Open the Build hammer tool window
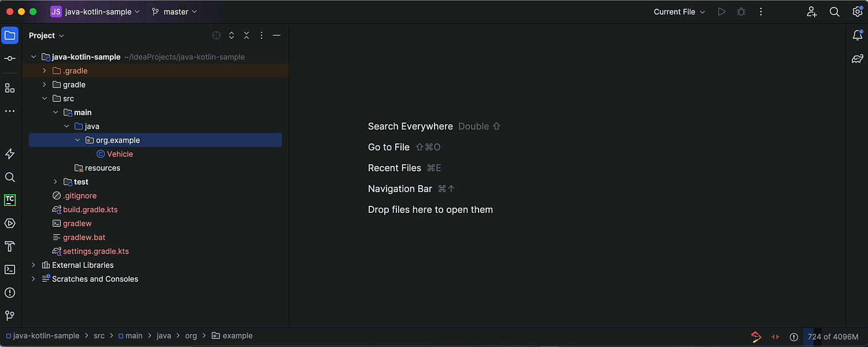868x347 pixels. pyautogui.click(x=10, y=246)
